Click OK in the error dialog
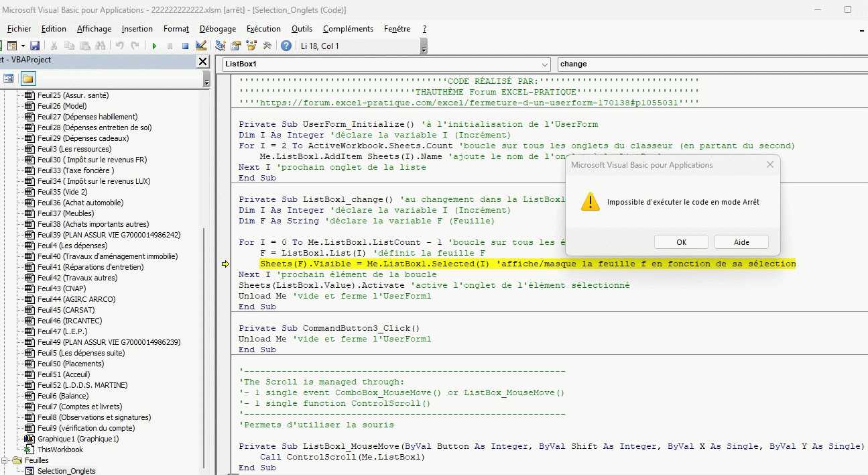This screenshot has height=475, width=868. tap(681, 242)
